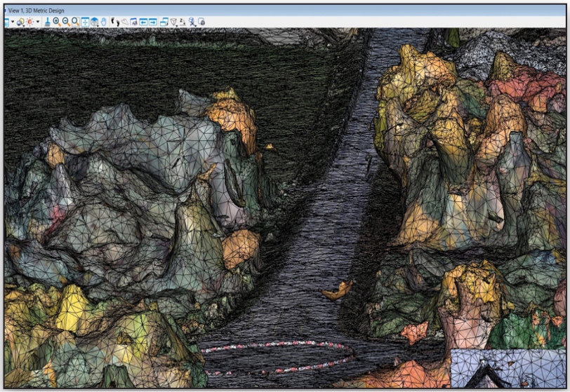570x392 pixels.
Task: Activate the Walk footprints tool
Action: click(x=115, y=22)
